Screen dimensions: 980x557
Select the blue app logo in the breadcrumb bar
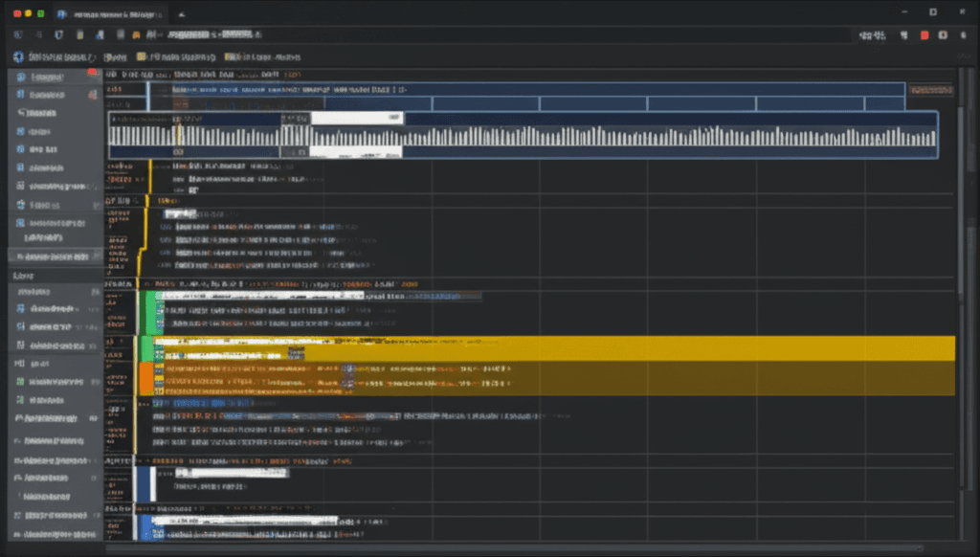pos(16,56)
